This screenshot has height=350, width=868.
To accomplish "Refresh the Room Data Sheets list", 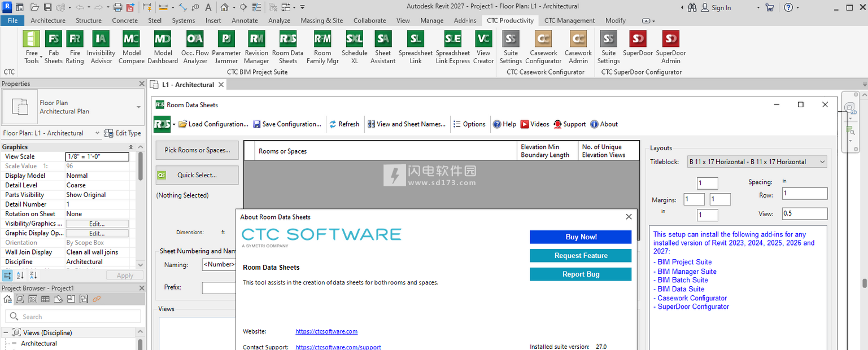I will 344,124.
